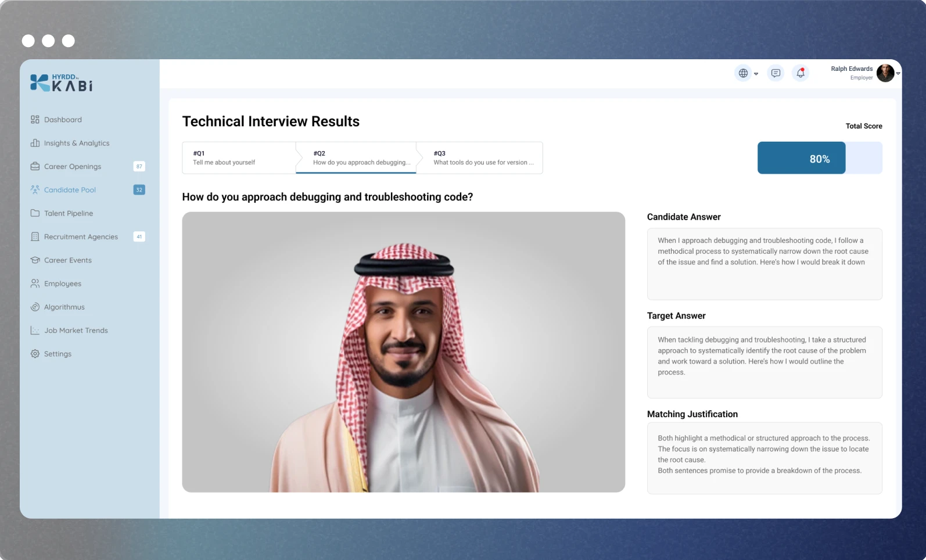926x560 pixels.
Task: Open the chat messages icon
Action: (776, 73)
